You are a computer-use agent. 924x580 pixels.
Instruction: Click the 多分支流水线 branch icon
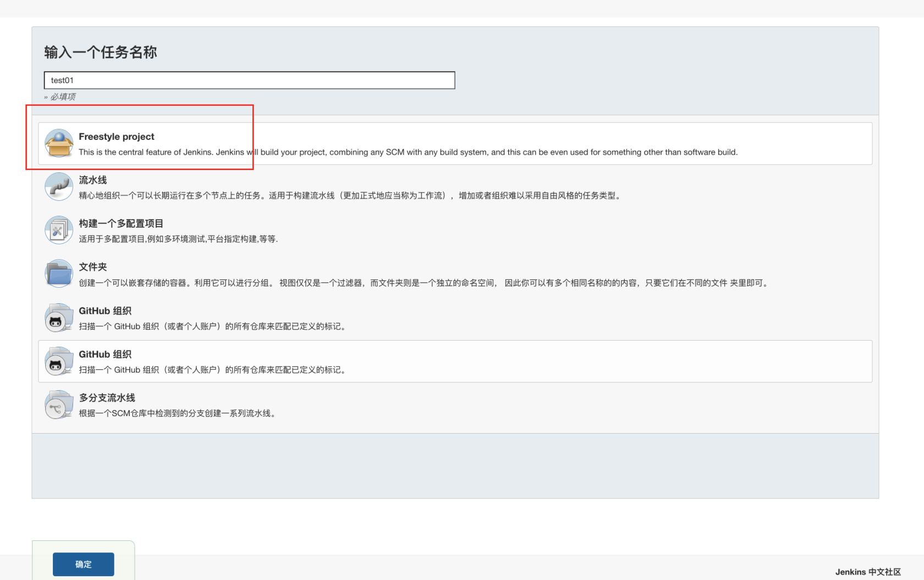pyautogui.click(x=59, y=404)
